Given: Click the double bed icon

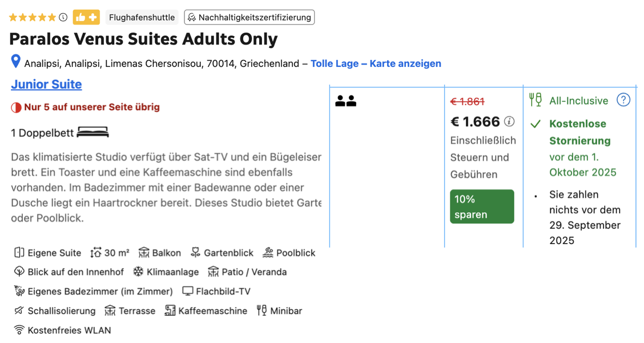Looking at the screenshot, I should coord(93,133).
